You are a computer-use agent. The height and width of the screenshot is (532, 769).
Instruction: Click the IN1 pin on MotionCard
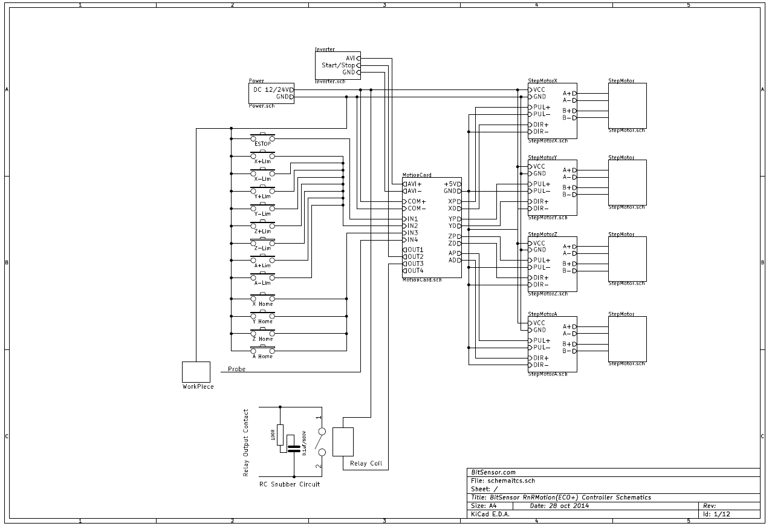pyautogui.click(x=410, y=219)
